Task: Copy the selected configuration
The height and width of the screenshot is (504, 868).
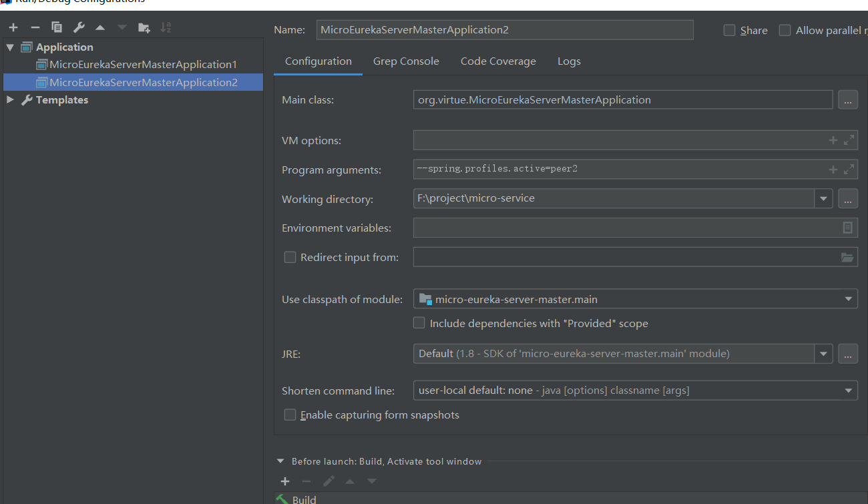Action: click(57, 27)
